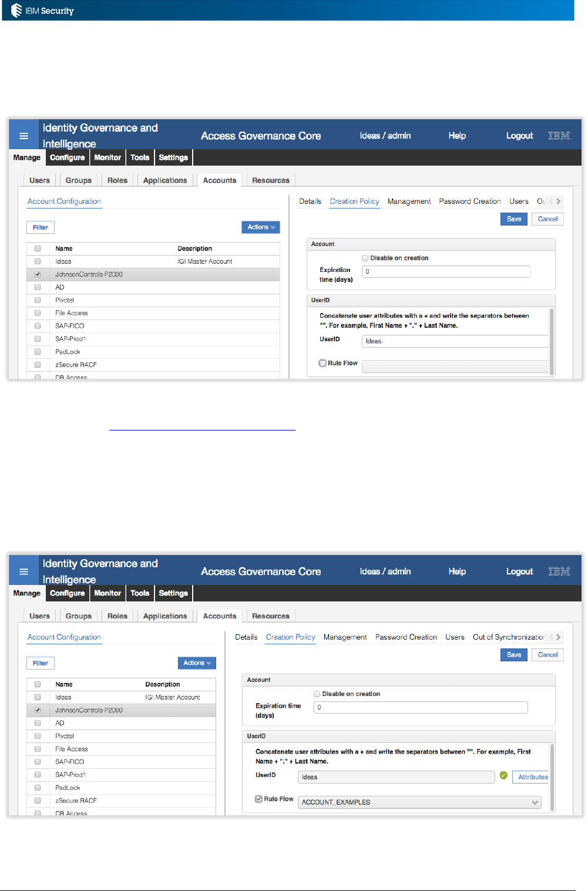Open the Settings menu in the lower screenshot
The height and width of the screenshot is (891, 588).
[173, 593]
